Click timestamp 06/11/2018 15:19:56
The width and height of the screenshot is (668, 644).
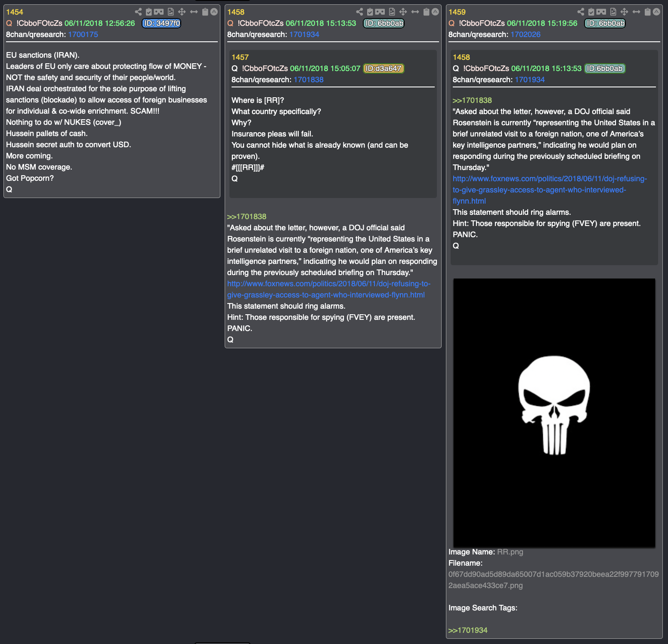click(x=542, y=23)
